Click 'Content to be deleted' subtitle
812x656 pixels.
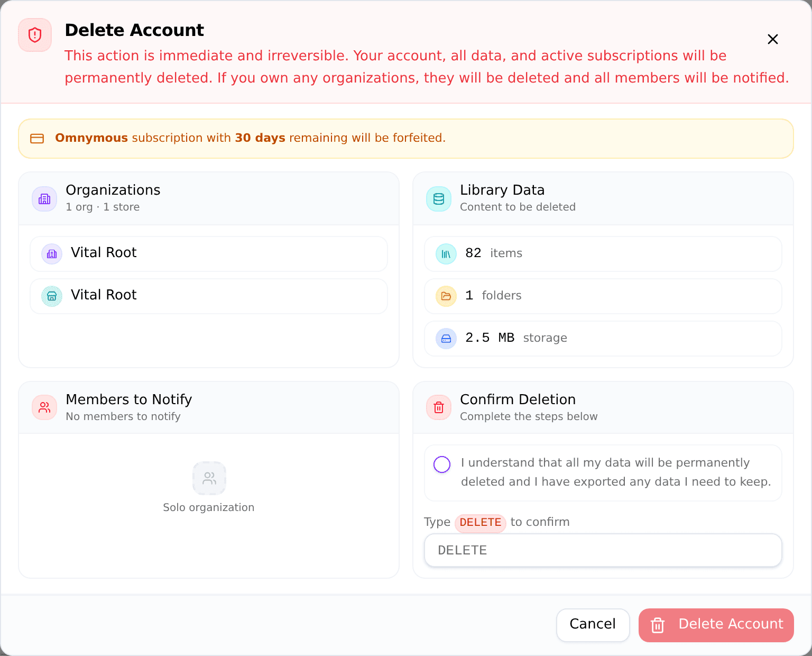click(x=518, y=207)
